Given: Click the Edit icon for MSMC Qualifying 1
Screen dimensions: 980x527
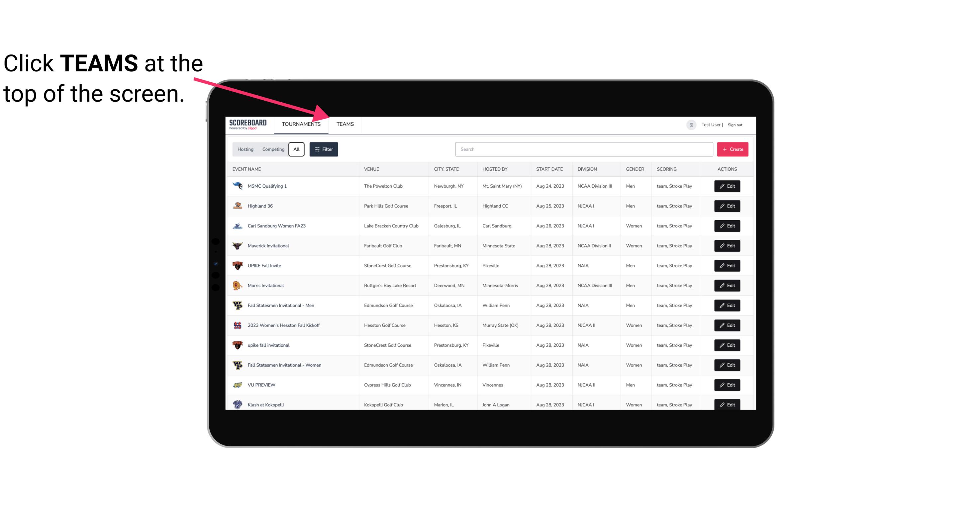Looking at the screenshot, I should 728,186.
